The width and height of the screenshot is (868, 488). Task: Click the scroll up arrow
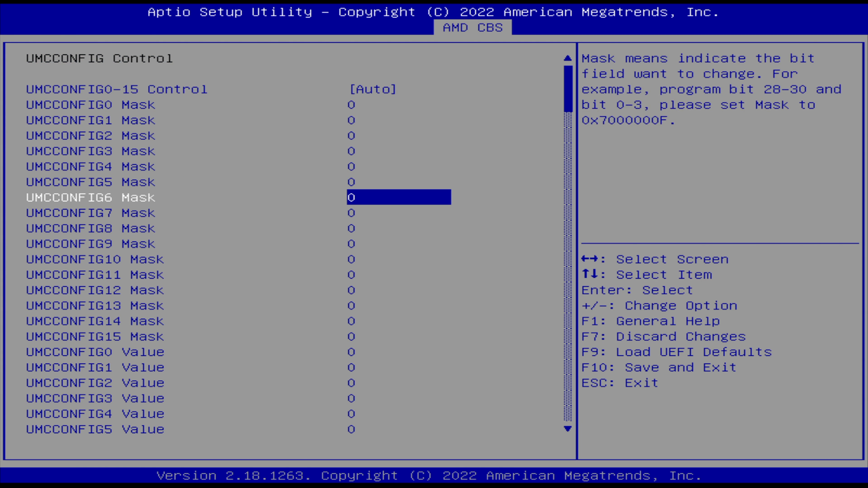point(567,58)
